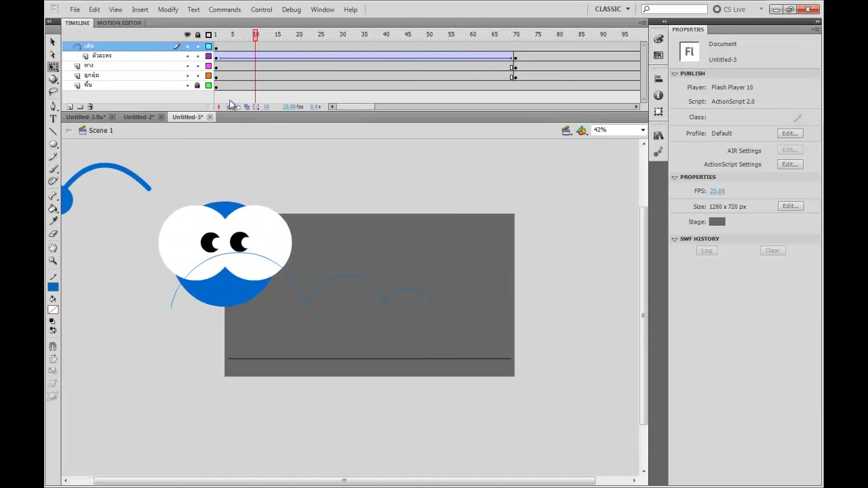Click the blue stroke color swatch

click(x=53, y=287)
